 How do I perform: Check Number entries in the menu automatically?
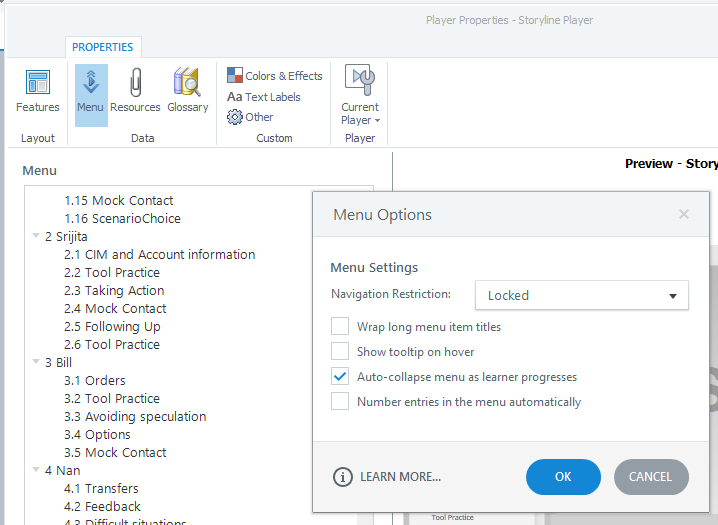tap(340, 402)
